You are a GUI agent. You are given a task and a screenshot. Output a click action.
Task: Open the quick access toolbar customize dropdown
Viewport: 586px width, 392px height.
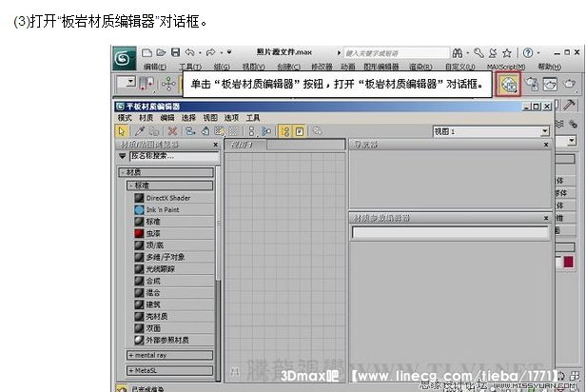229,52
